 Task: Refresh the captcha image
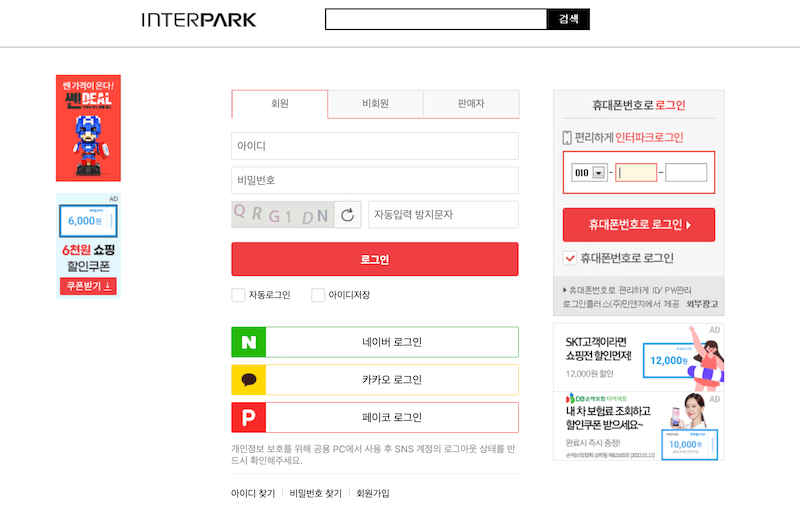(x=347, y=215)
